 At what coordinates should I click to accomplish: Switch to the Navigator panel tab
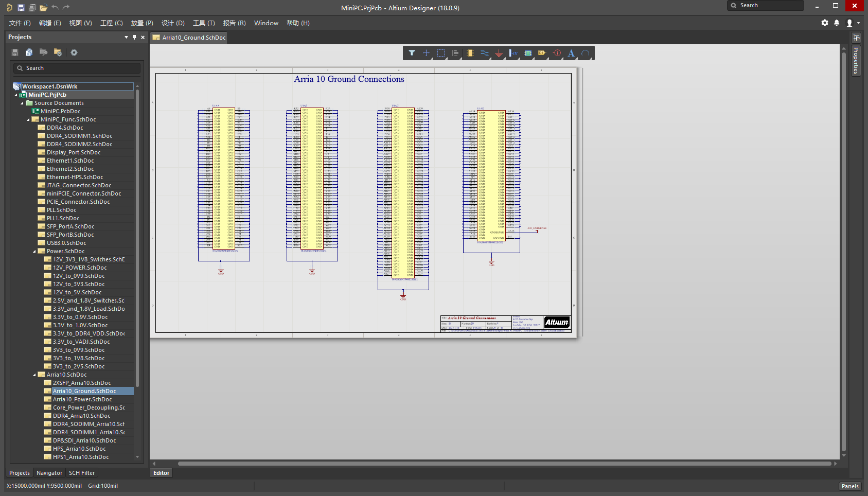49,473
